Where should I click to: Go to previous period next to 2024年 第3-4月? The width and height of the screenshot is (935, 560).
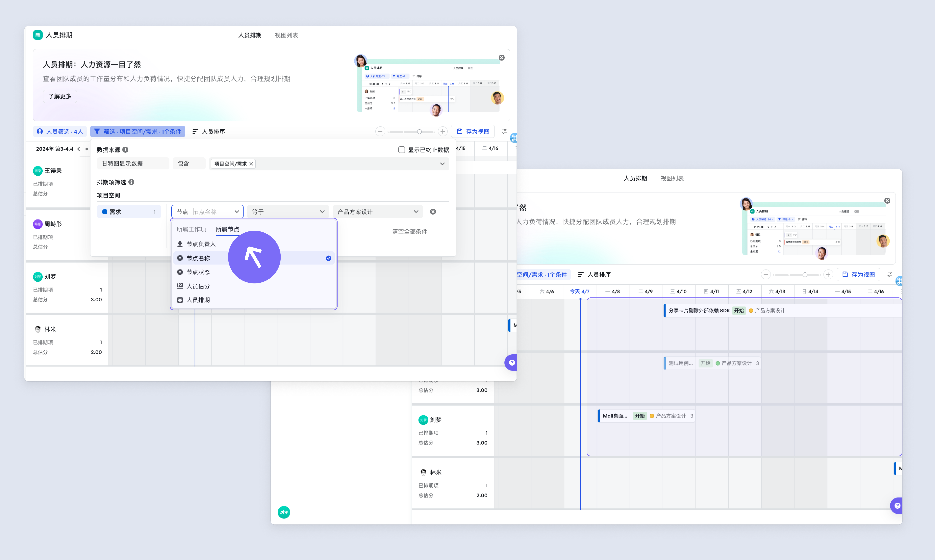(78, 149)
